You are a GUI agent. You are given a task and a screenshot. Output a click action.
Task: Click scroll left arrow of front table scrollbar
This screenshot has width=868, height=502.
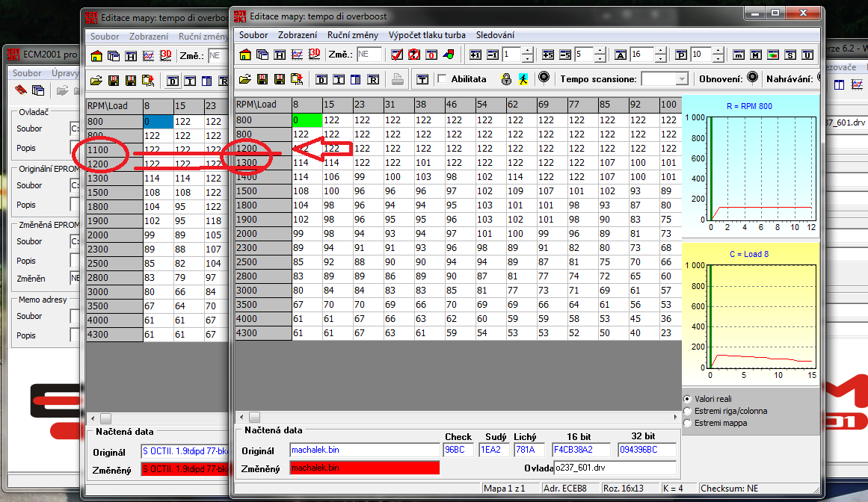pyautogui.click(x=241, y=417)
